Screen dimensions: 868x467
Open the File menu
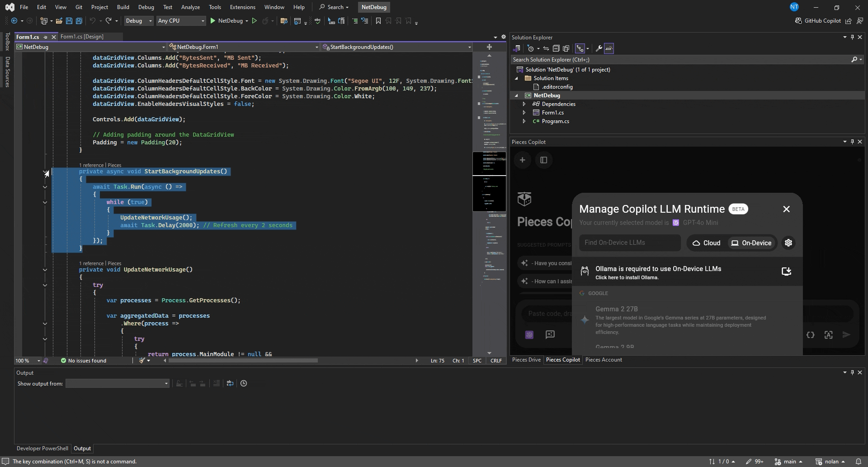point(24,7)
